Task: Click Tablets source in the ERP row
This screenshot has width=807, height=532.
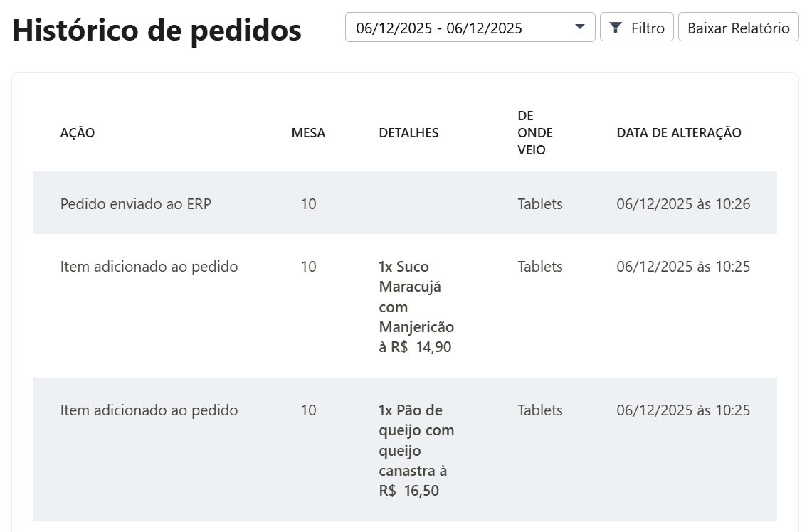Action: point(540,203)
